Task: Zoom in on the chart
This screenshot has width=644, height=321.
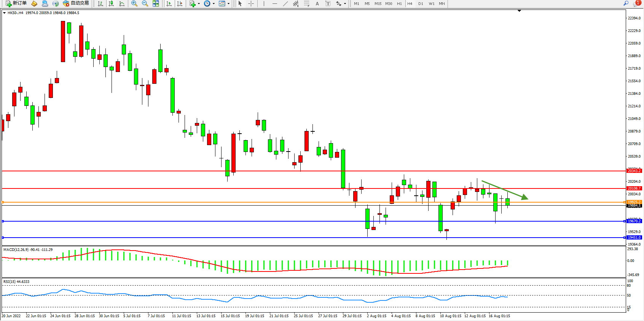Action: (134, 3)
